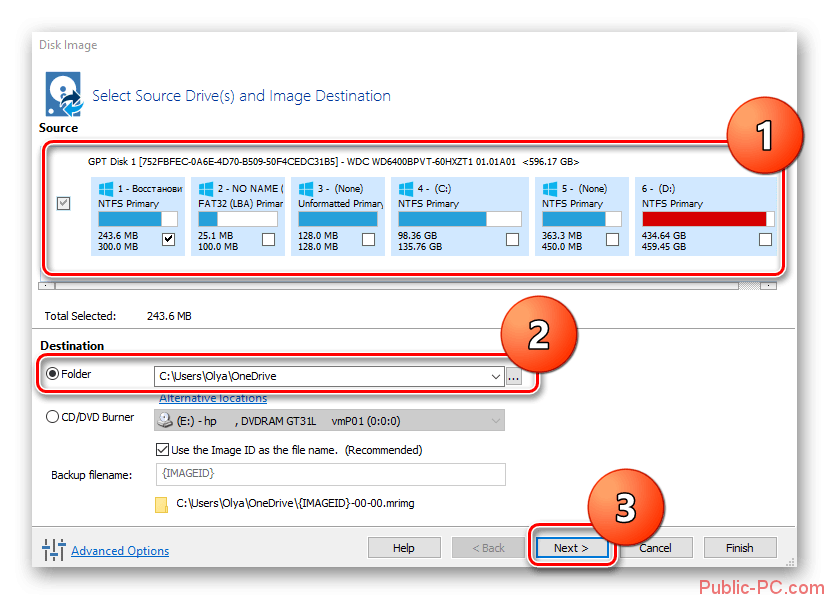The width and height of the screenshot is (829, 599).
Task: Click the browse ellipsis button next to folder path
Action: coord(515,377)
